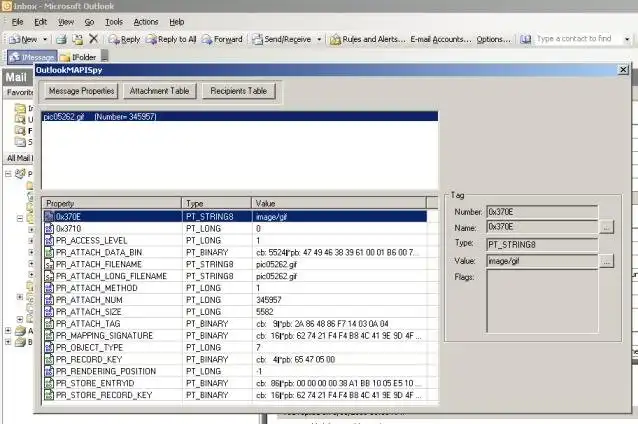Open the Actions menu

[146, 22]
